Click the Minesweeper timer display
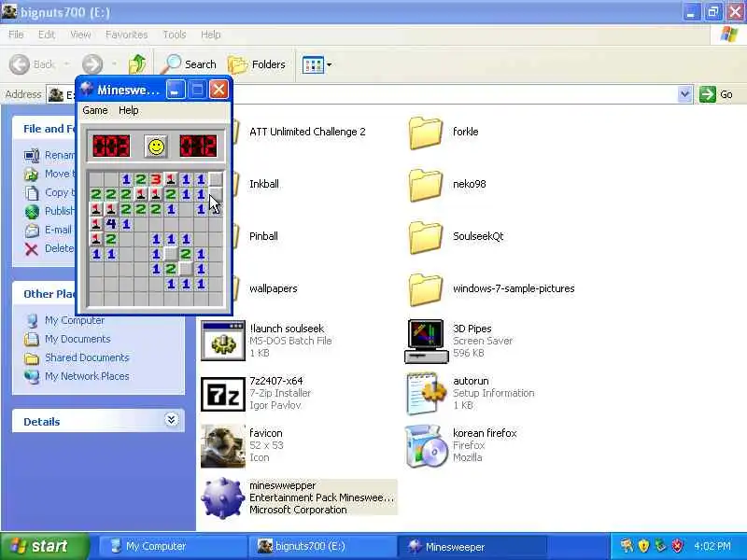This screenshot has height=560, width=747. 198,147
